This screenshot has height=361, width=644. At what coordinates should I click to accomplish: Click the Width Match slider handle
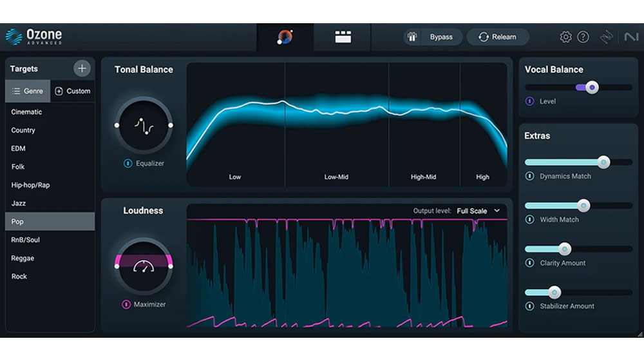click(x=583, y=206)
